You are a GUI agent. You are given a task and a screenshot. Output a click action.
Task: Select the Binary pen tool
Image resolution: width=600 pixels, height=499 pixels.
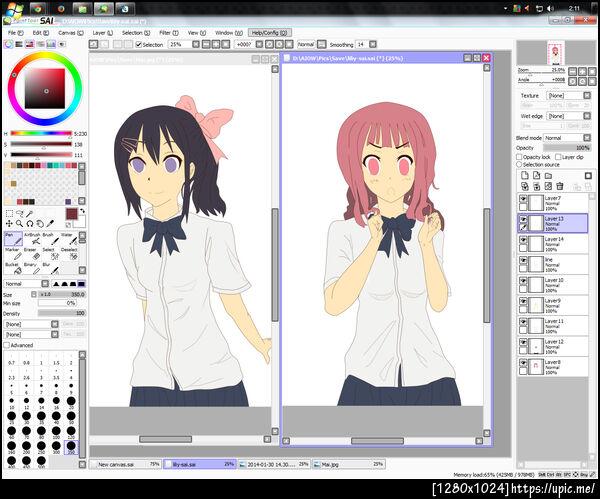click(32, 269)
